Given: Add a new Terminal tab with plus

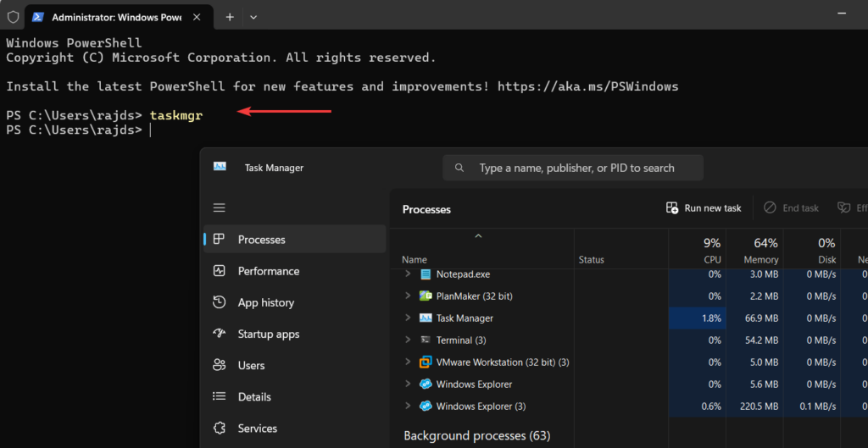Looking at the screenshot, I should click(230, 17).
